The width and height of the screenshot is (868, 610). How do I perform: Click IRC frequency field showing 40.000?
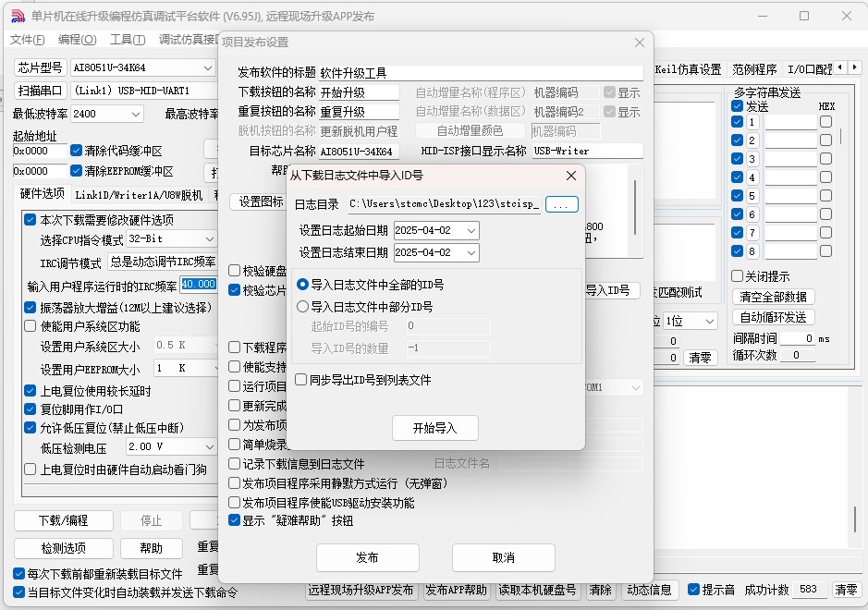[199, 284]
